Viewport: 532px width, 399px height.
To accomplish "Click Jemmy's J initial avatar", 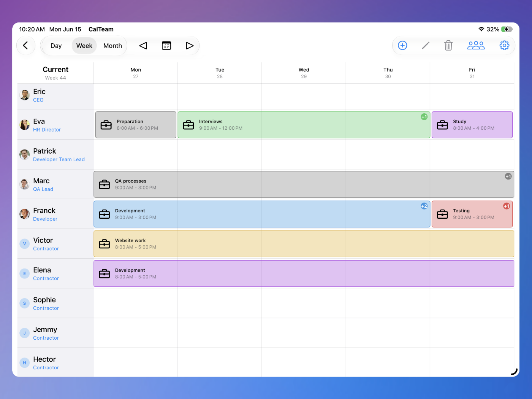I will point(25,333).
